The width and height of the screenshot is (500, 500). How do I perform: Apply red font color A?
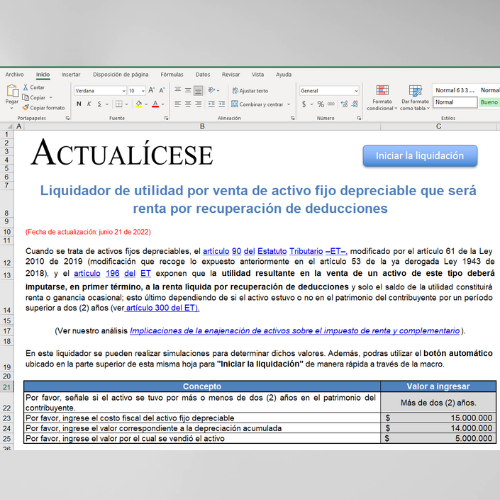coord(155,104)
